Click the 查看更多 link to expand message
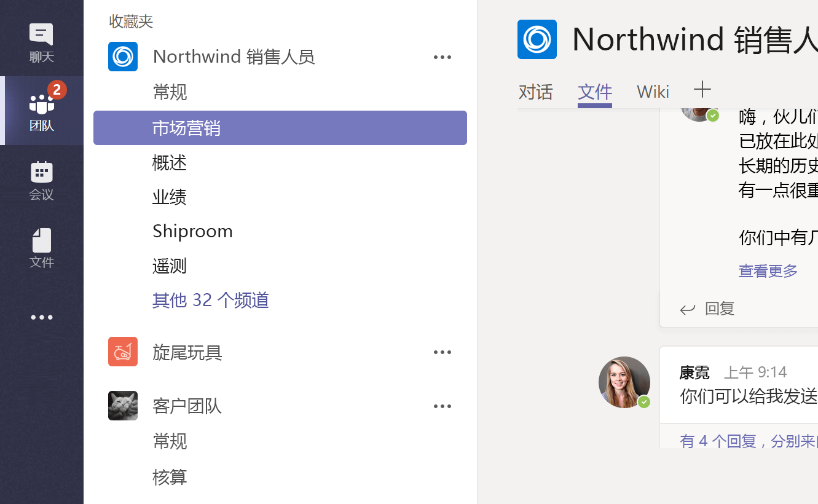 pos(768,271)
